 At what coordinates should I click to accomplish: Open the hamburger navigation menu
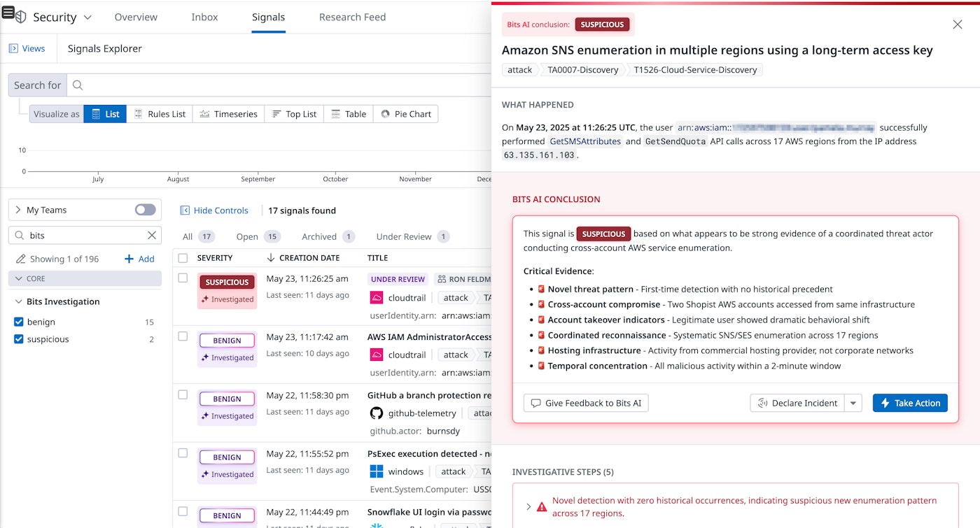point(8,13)
